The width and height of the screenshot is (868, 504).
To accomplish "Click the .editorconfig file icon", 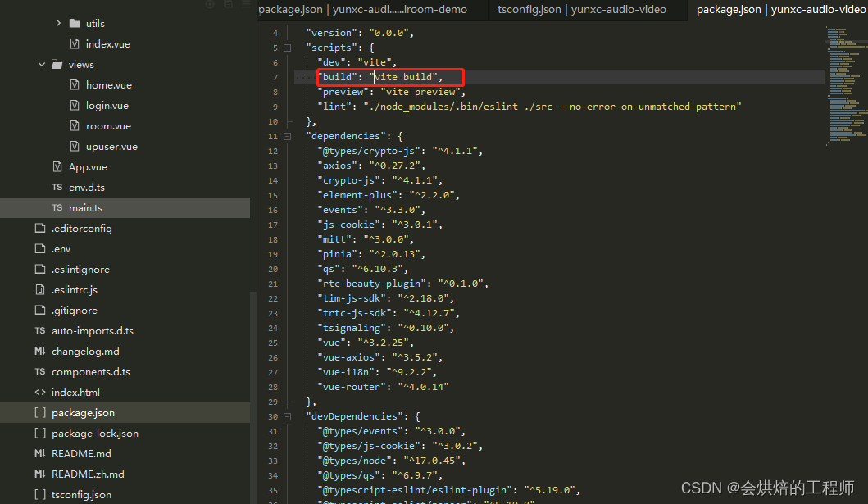I will tap(40, 228).
